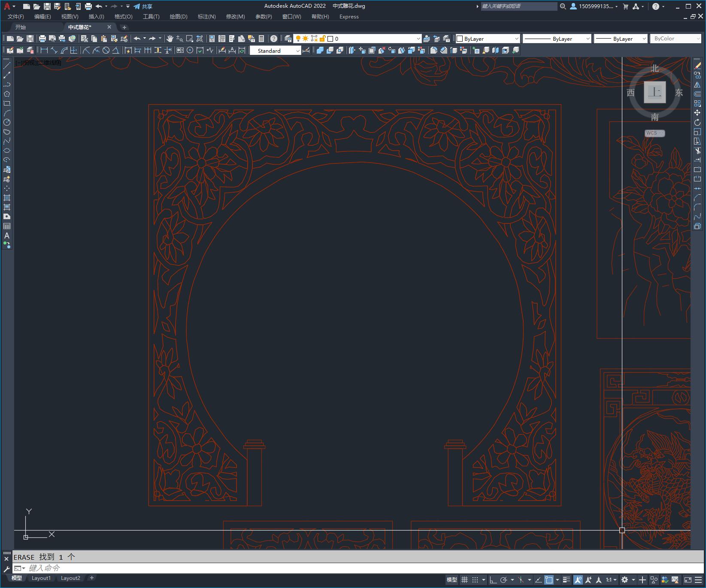Select the Linear dimension tool
Image resolution: width=706 pixels, height=588 pixels.
point(44,50)
